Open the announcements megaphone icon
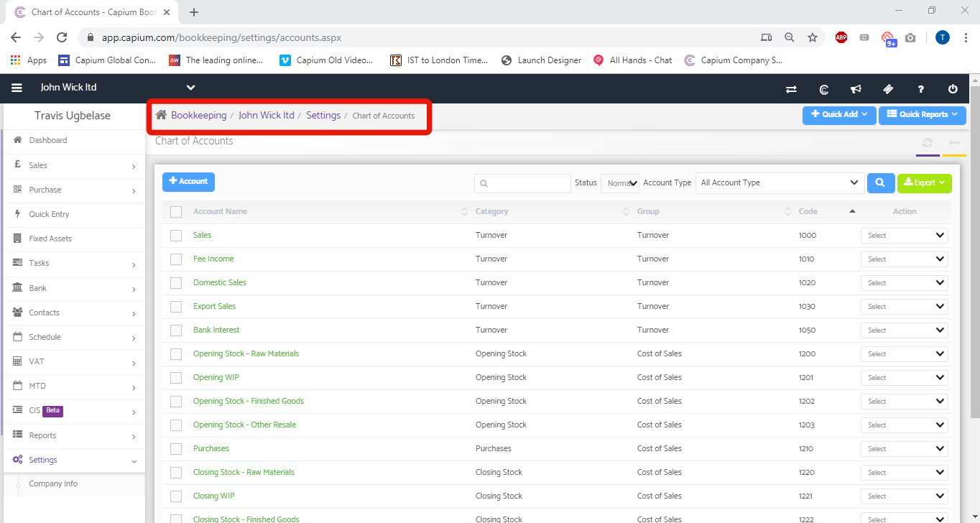Image resolution: width=980 pixels, height=523 pixels. click(x=856, y=89)
